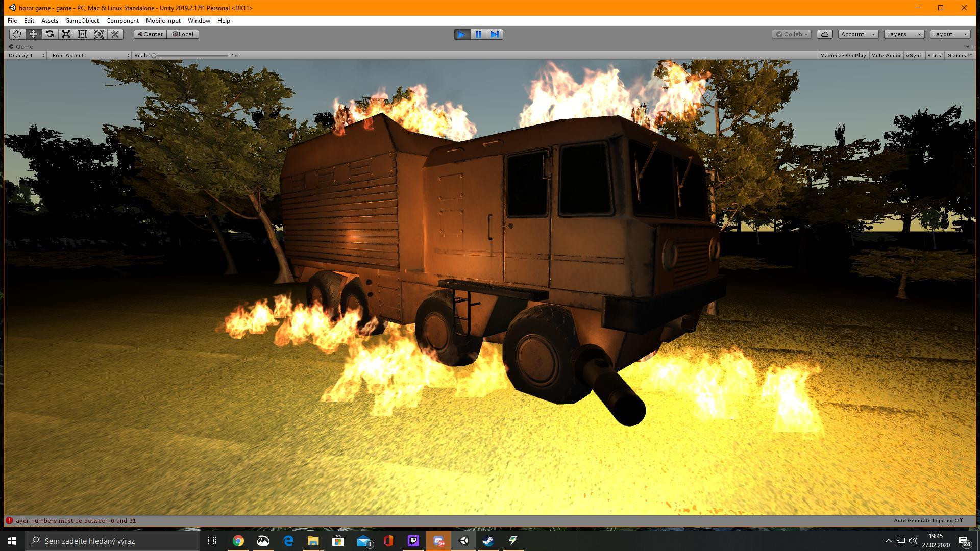Screen dimensions: 980x551
Task: Open the GameObject menu
Action: tap(82, 21)
